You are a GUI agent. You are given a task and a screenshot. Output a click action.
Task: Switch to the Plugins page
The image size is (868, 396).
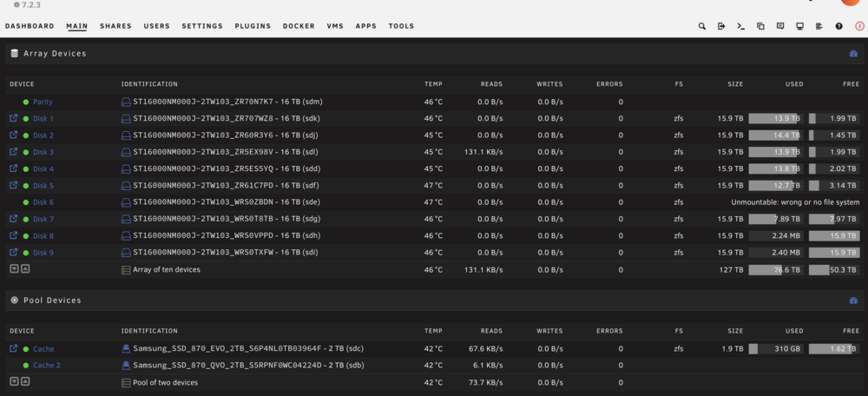tap(253, 26)
